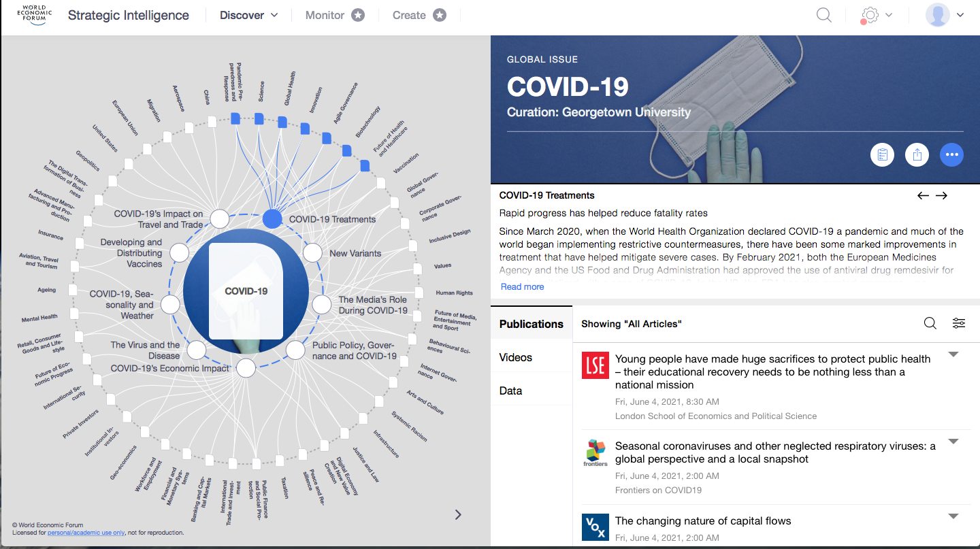Click the Vaccination topic label
Screen dimensions: 980x549
click(x=406, y=163)
